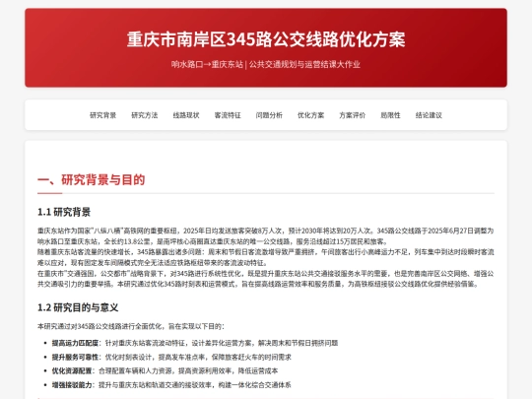Viewport: 532px width, 399px height.
Task: Select the 线路现状 nav item
Action: coord(186,115)
